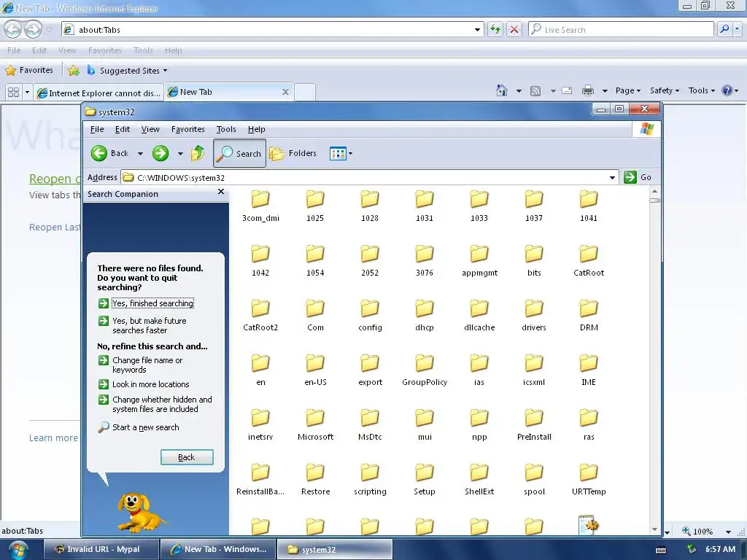
Task: Expand the Back history dropdown arrow
Action: tap(140, 153)
